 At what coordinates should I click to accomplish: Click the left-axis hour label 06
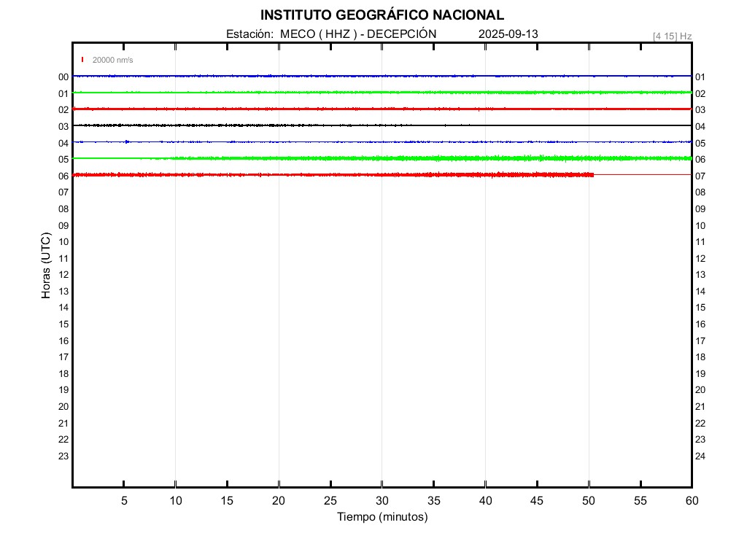tap(63, 176)
